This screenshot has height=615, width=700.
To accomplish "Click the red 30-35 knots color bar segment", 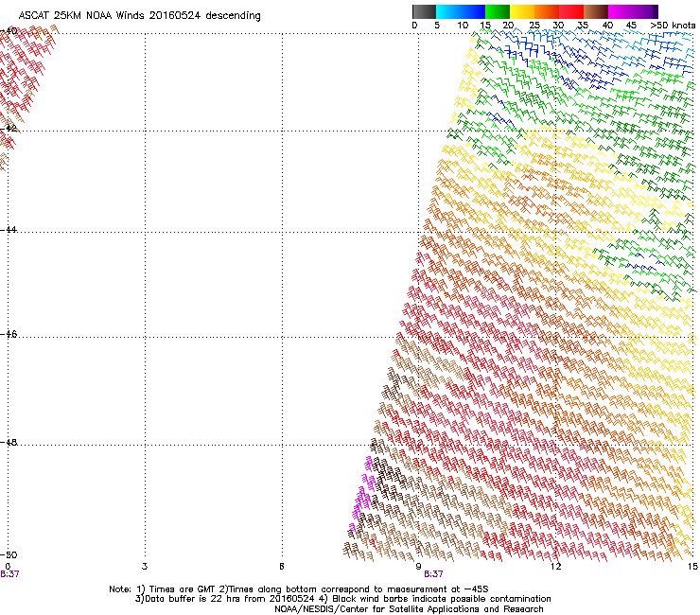I will tap(571, 11).
